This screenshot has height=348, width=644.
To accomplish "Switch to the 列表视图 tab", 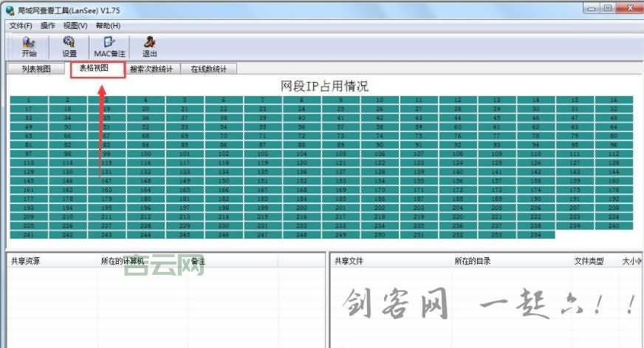I will tap(36, 69).
